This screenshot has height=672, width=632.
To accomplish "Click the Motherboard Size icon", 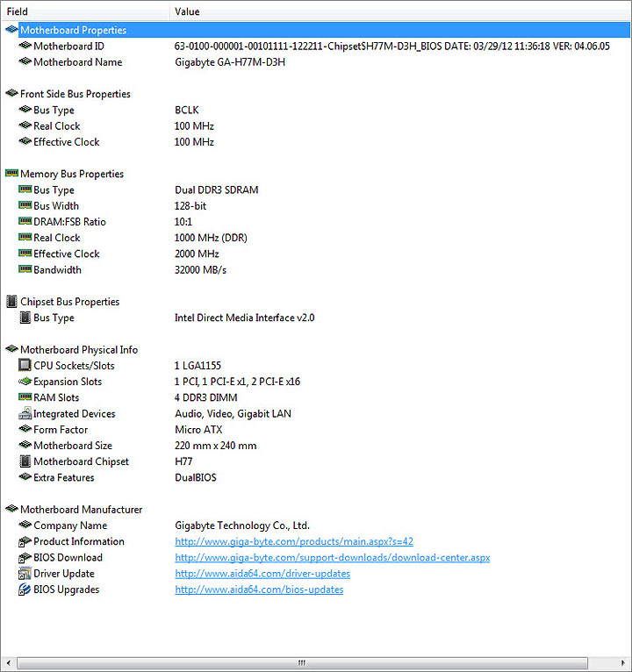I will click(x=25, y=445).
